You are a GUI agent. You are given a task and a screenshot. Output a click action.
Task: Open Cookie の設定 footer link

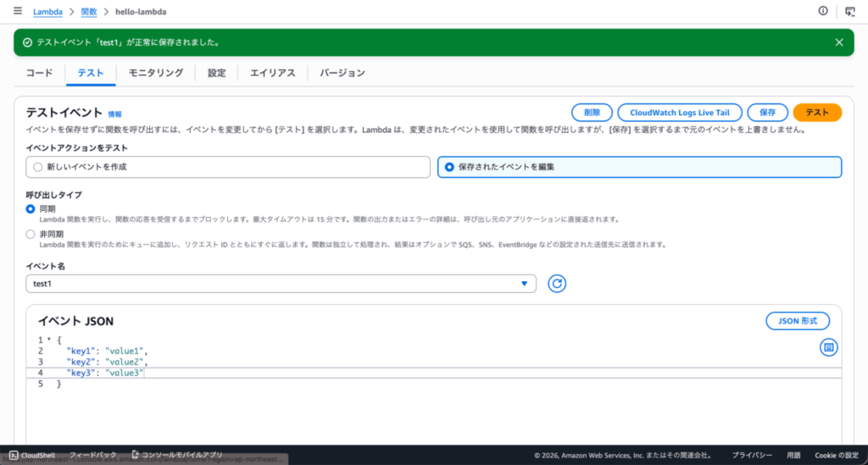coord(837,455)
